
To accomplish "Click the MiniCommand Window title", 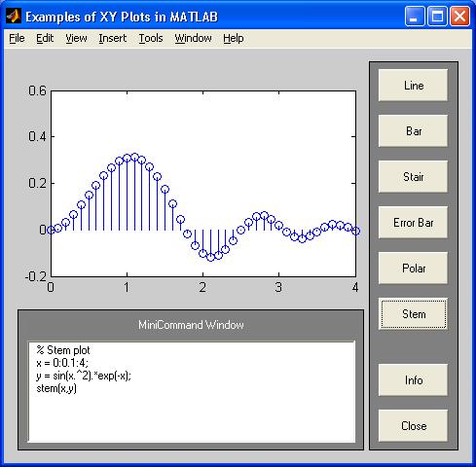I will click(191, 325).
